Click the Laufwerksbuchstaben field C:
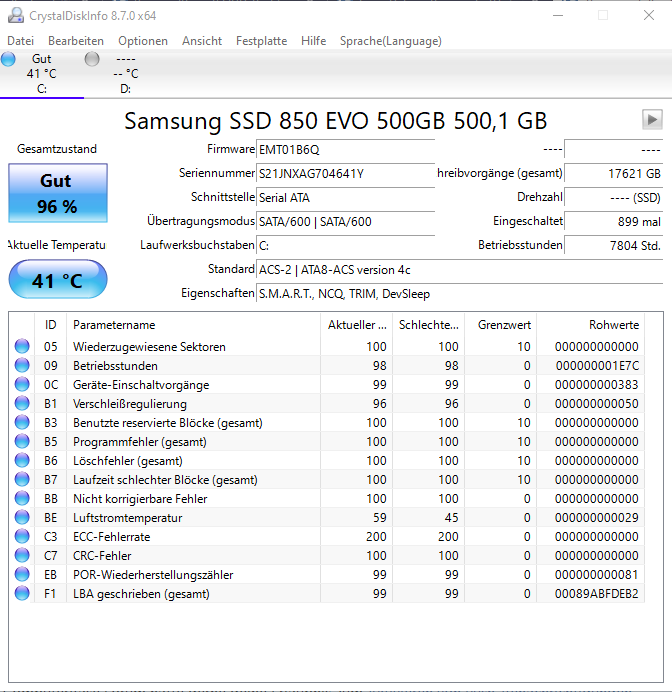Screen dimensions: 672x692 pyautogui.click(x=345, y=245)
